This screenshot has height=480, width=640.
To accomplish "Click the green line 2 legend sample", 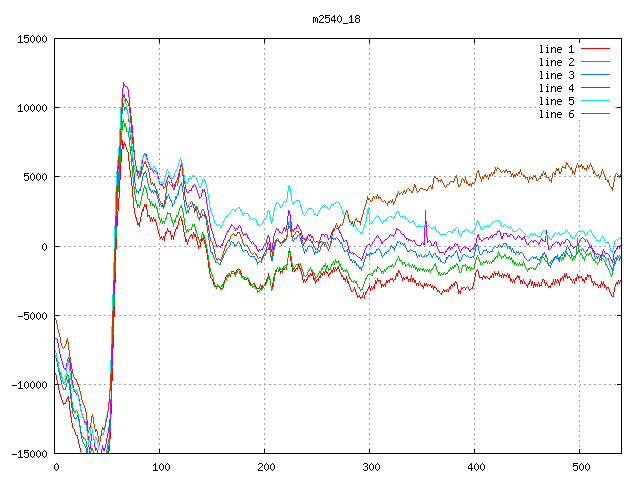I will [595, 62].
